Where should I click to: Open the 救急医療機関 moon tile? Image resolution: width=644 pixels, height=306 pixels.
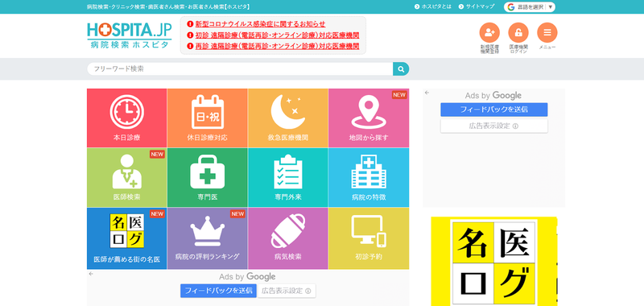coord(288,118)
